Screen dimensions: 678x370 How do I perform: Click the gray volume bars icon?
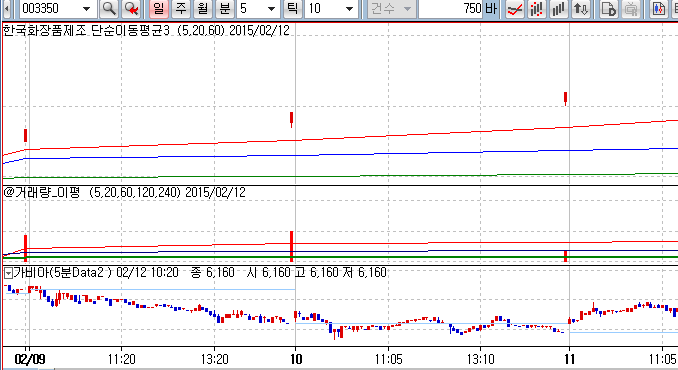coord(559,8)
